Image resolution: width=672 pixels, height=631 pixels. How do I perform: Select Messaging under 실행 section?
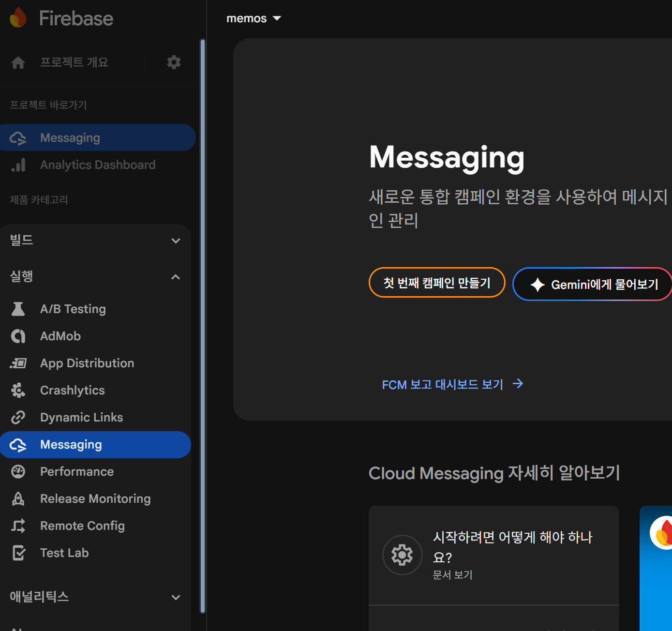[x=95, y=445]
